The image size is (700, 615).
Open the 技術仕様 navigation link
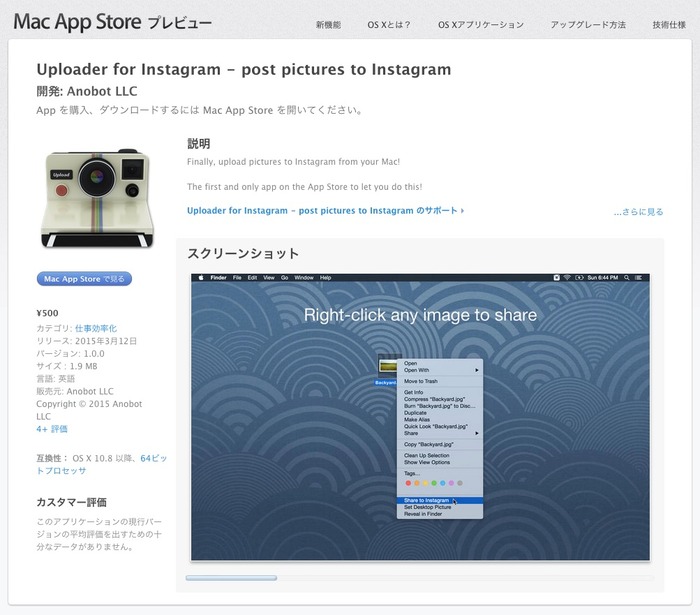tap(669, 25)
